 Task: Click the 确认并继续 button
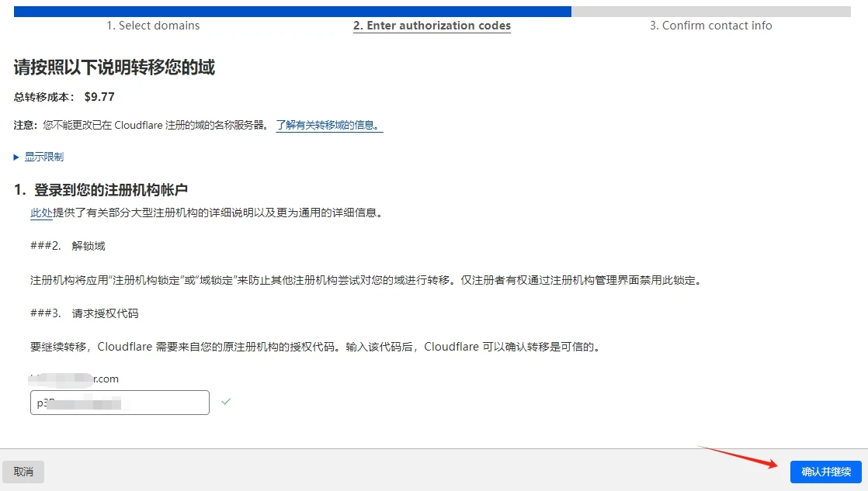[x=825, y=472]
